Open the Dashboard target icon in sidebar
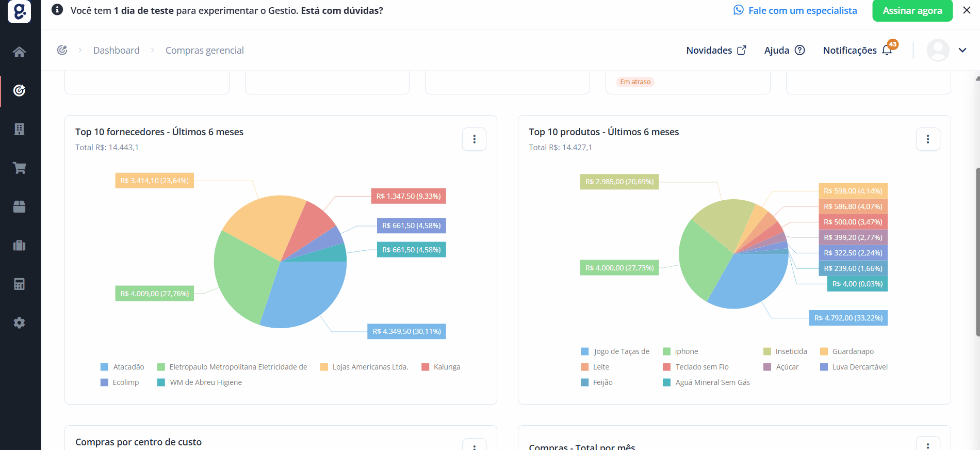 19,90
